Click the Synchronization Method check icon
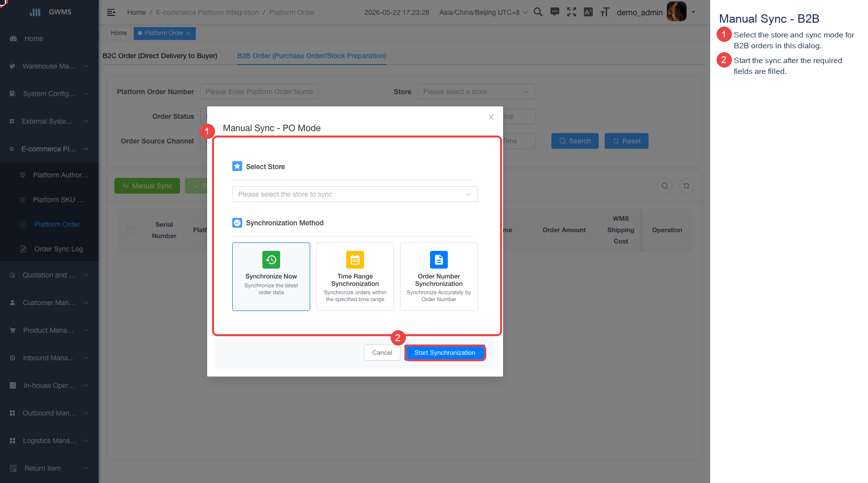Screen dimensions: 868x483 click(x=237, y=223)
